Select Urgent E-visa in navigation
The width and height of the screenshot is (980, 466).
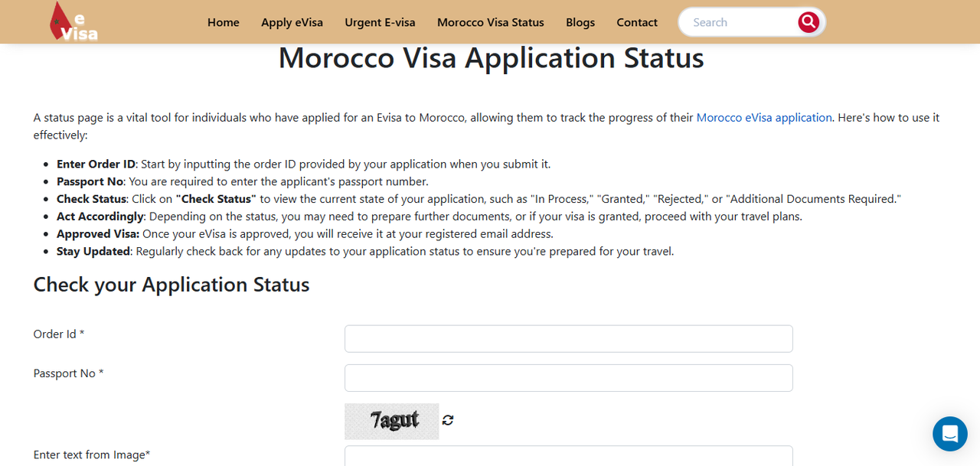pyautogui.click(x=380, y=22)
